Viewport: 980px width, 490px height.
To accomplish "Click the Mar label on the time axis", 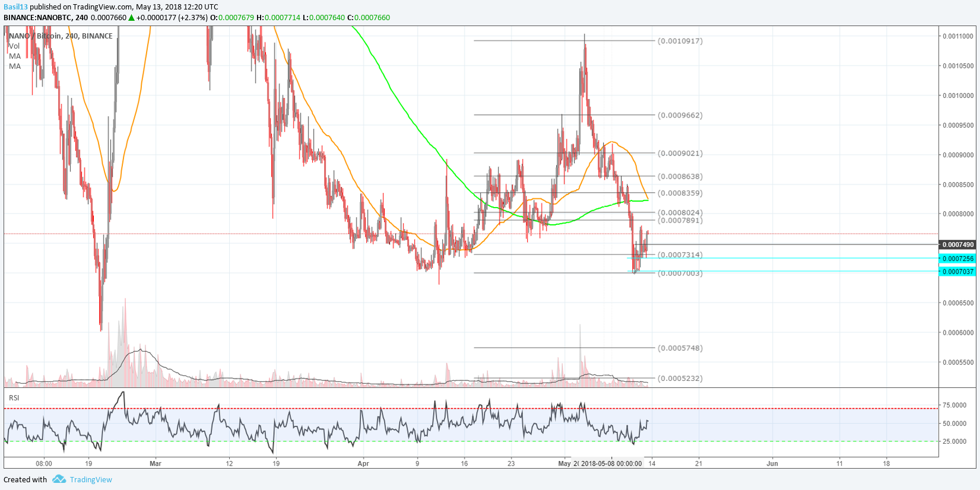I will pyautogui.click(x=156, y=463).
